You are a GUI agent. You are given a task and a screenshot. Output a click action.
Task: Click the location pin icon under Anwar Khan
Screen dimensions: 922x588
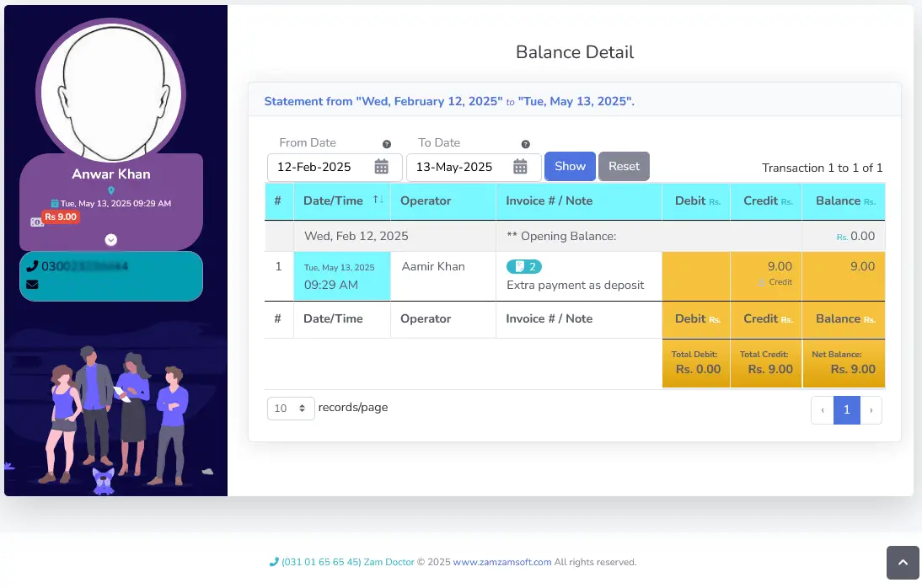111,191
